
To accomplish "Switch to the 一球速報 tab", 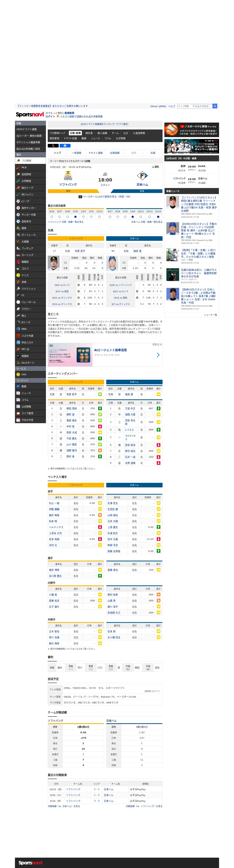I will pyautogui.click(x=77, y=153).
